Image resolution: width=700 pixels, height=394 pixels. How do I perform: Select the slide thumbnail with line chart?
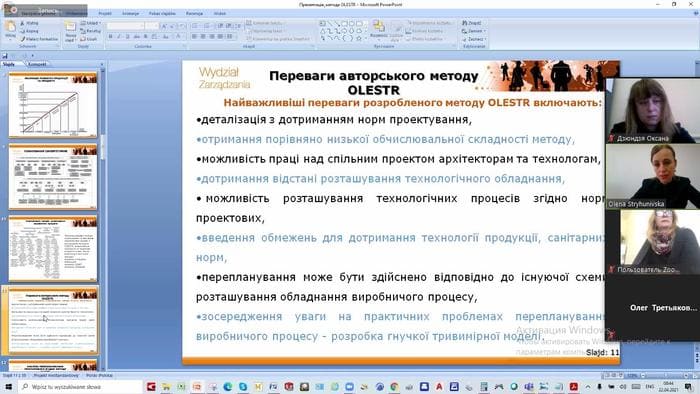[53, 105]
